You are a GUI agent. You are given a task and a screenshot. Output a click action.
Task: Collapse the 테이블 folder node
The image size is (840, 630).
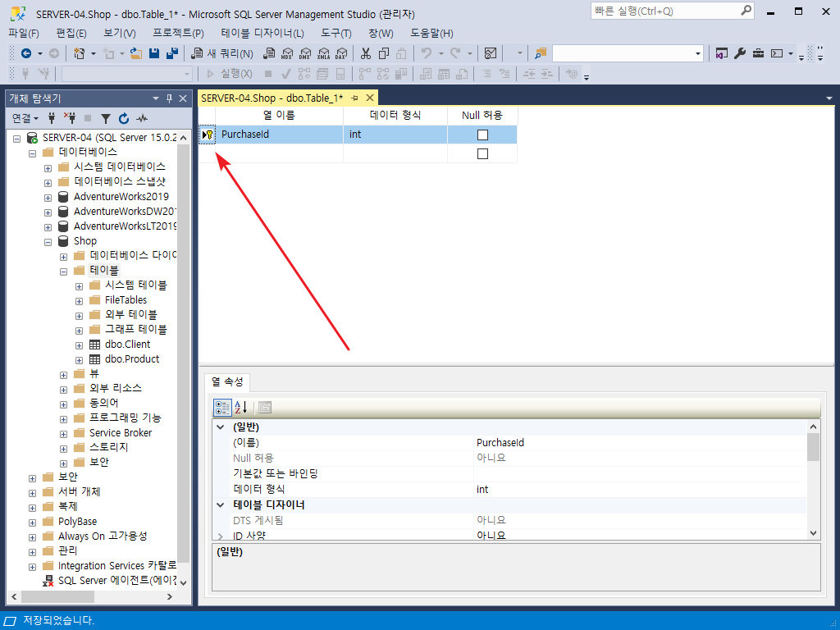[x=63, y=271]
